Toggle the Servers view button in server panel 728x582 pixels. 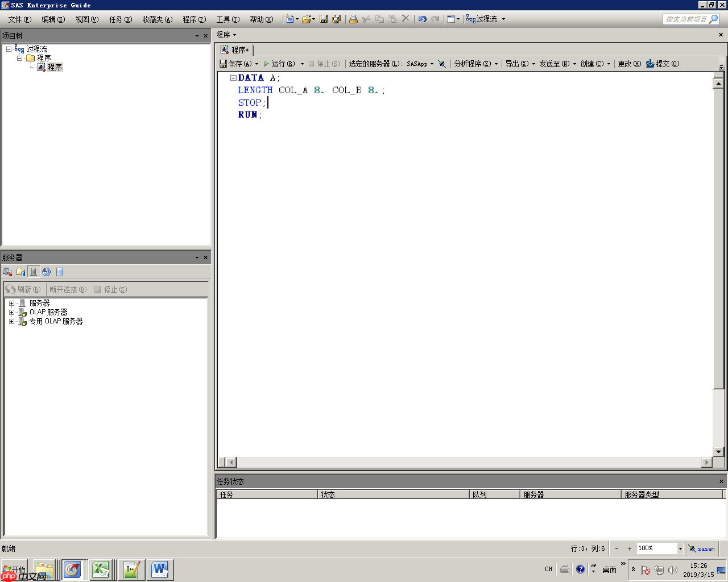tap(34, 272)
